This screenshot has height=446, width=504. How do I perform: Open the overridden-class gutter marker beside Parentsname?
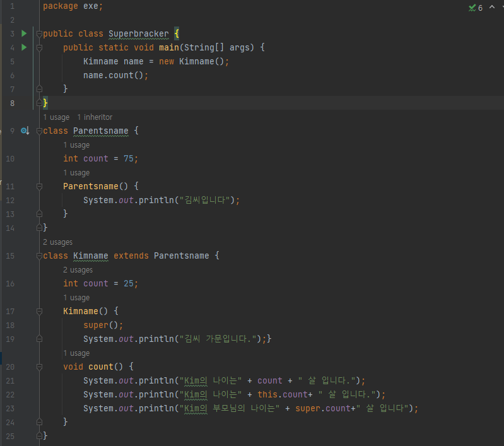(x=25, y=131)
